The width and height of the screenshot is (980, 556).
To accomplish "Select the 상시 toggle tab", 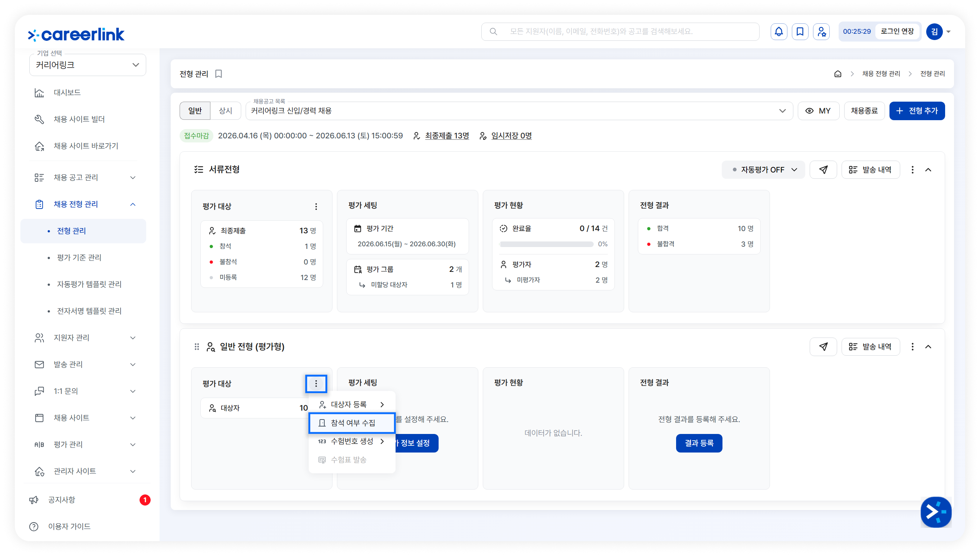I will pyautogui.click(x=225, y=111).
